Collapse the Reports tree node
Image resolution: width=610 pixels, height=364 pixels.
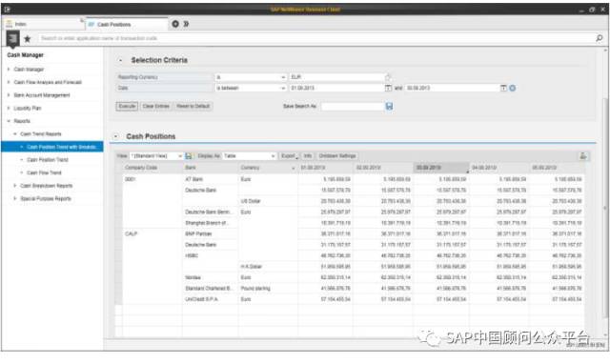pos(9,121)
